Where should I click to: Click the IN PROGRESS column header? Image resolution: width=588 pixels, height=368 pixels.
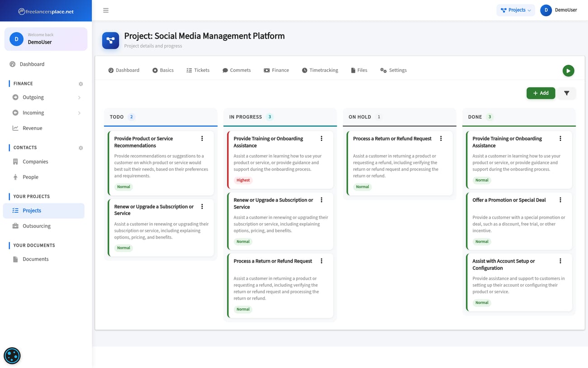[x=280, y=117]
